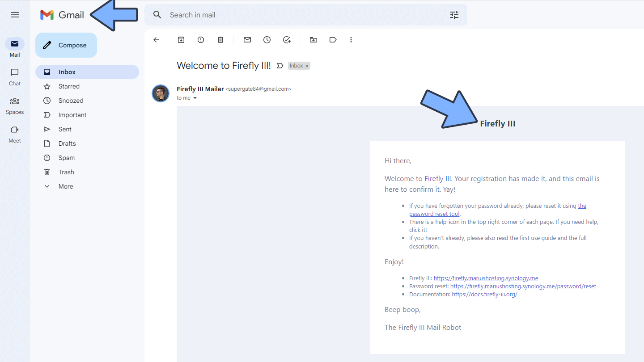The width and height of the screenshot is (644, 362).
Task: Toggle importance marker next to the subject
Action: 280,66
